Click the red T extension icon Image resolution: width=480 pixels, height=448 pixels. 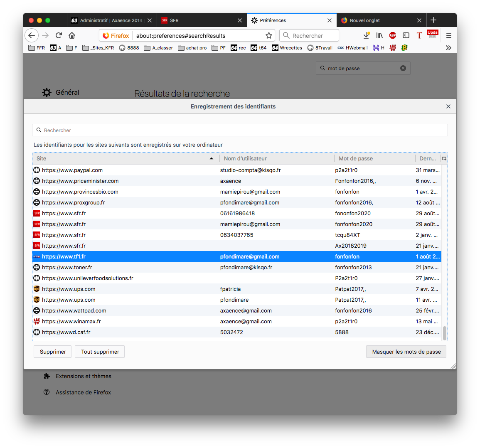(419, 35)
